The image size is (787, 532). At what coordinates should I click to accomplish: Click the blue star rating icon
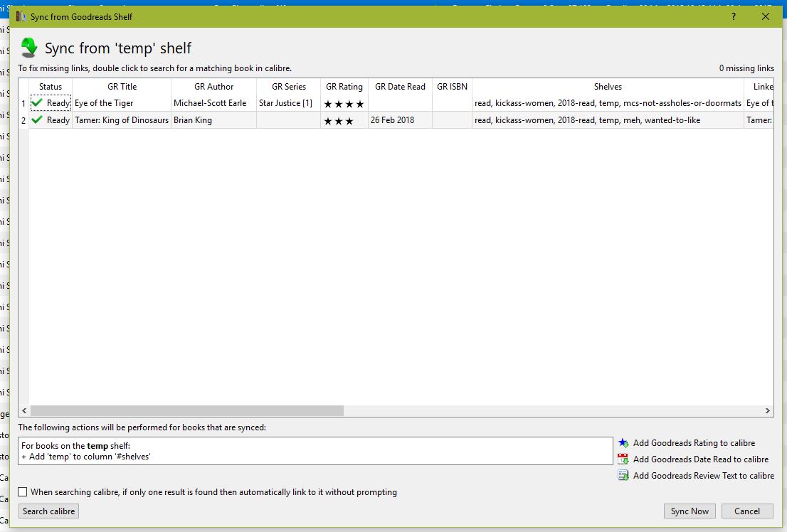point(623,442)
